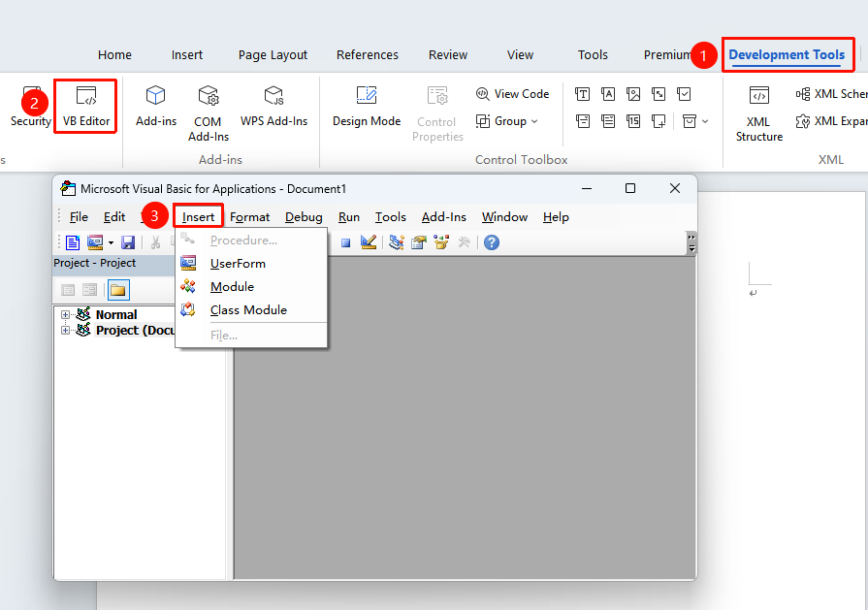The width and height of the screenshot is (868, 610).
Task: Toggle Folders in the Project panel
Action: point(118,290)
